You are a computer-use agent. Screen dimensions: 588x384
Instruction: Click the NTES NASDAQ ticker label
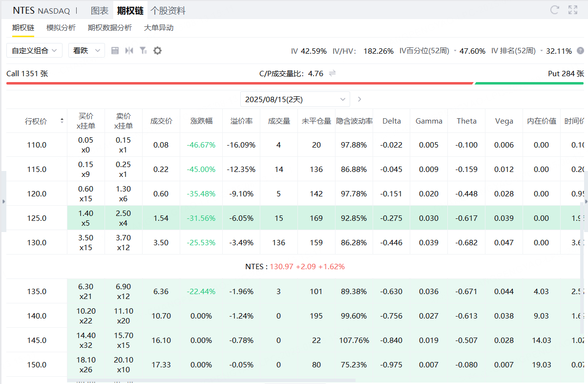tap(42, 10)
